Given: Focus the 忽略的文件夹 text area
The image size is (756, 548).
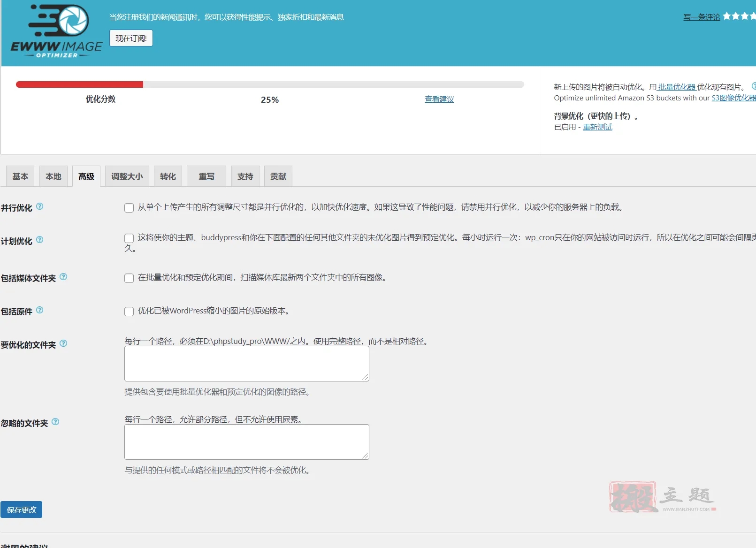Looking at the screenshot, I should pyautogui.click(x=247, y=442).
